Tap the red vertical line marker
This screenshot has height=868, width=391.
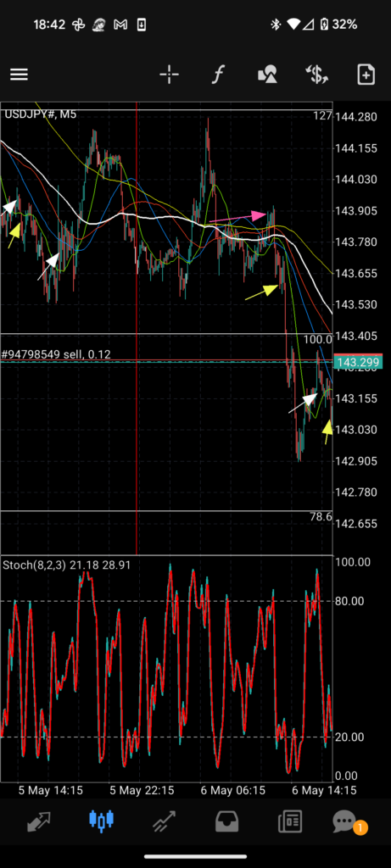(x=137, y=442)
